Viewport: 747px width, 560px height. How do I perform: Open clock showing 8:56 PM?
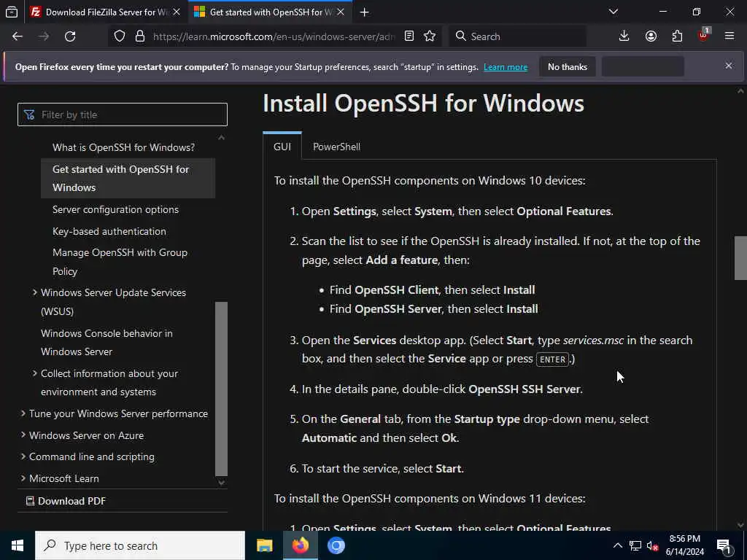tap(684, 545)
